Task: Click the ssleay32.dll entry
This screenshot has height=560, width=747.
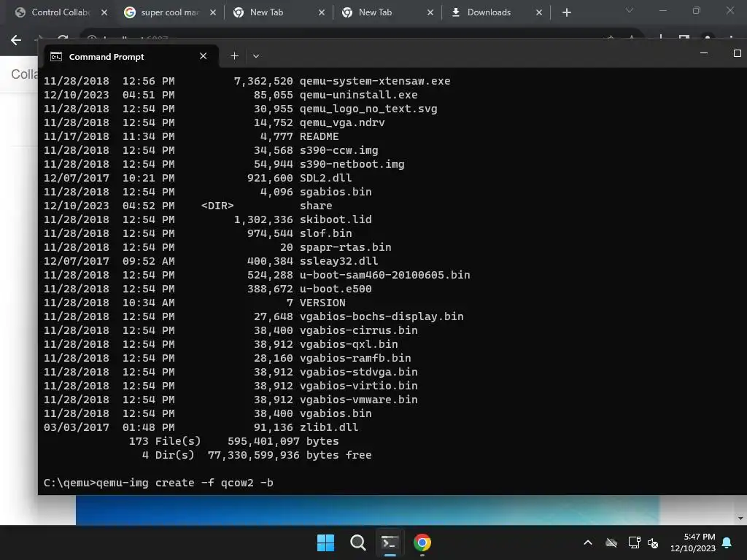Action: click(x=338, y=260)
